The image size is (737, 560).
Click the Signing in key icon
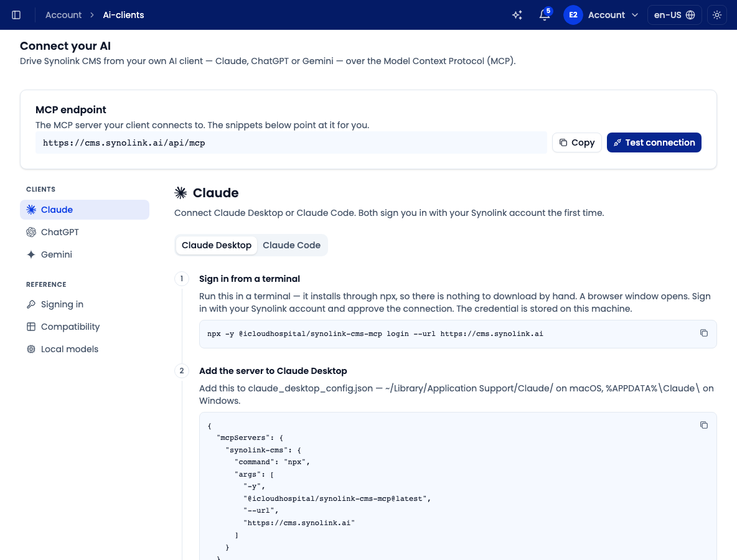point(31,304)
